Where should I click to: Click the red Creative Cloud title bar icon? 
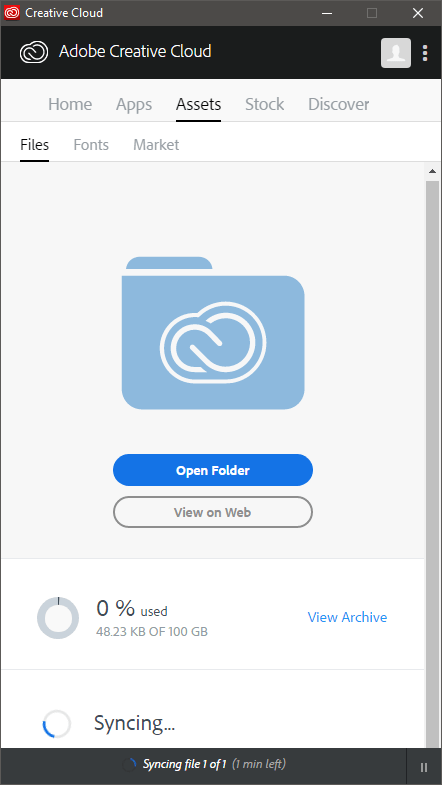click(x=12, y=13)
